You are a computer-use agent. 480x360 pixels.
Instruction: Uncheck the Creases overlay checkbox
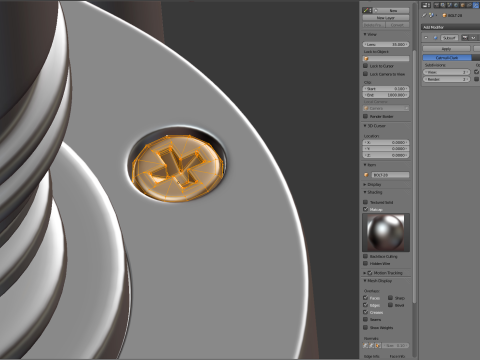point(365,312)
